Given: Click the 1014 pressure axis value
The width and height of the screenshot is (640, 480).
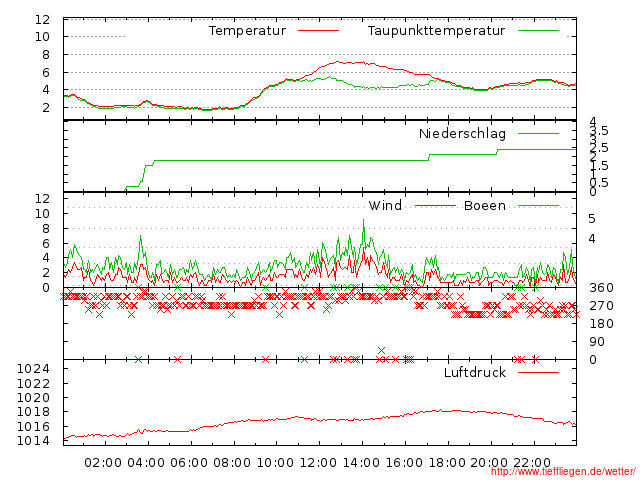Looking at the screenshot, I should [x=33, y=441].
